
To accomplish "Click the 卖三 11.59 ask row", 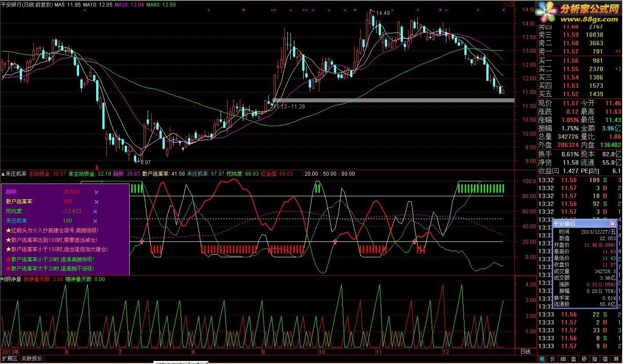I will [x=580, y=35].
